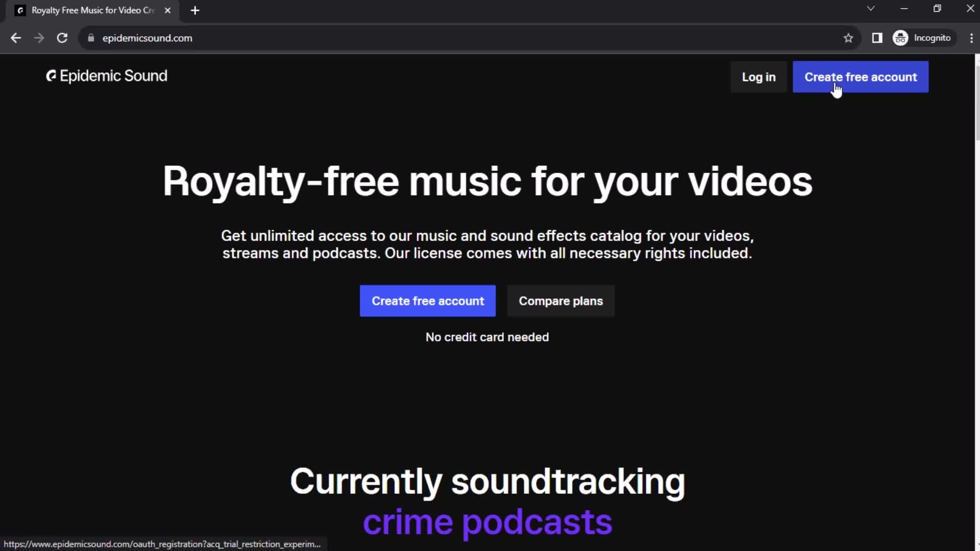Click the Incognito mode icon
Image resolution: width=980 pixels, height=551 pixels.
coord(900,38)
